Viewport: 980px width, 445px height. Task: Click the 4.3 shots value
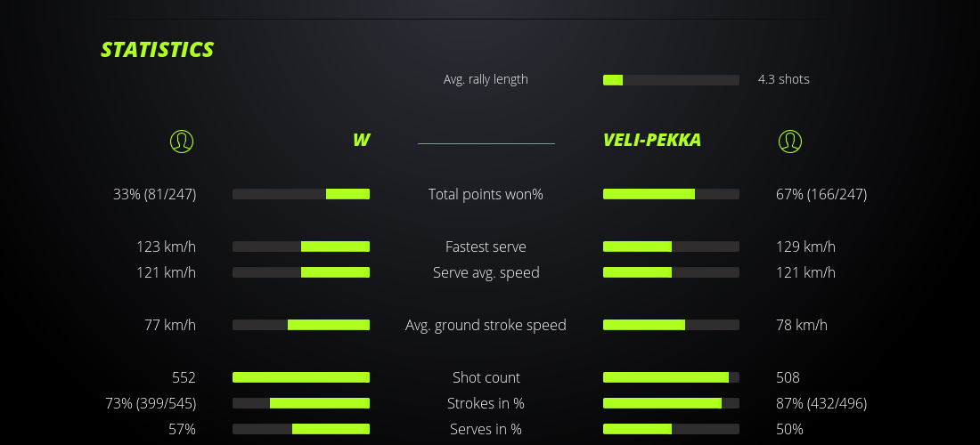pyautogui.click(x=783, y=79)
